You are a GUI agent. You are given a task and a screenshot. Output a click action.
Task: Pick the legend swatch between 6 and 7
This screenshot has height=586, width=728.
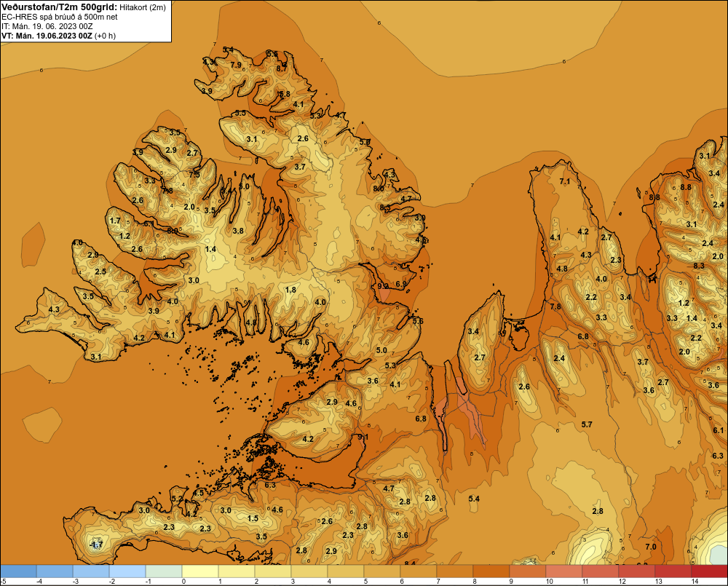419,571
